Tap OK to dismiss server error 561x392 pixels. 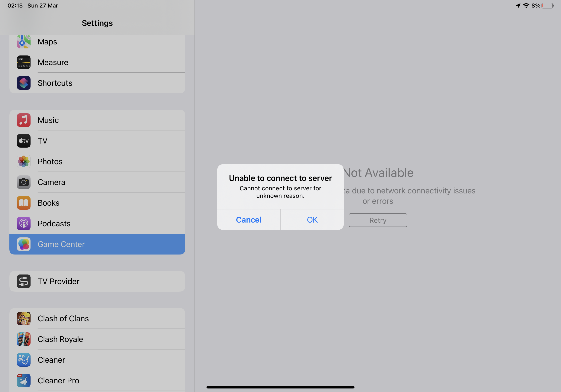312,220
